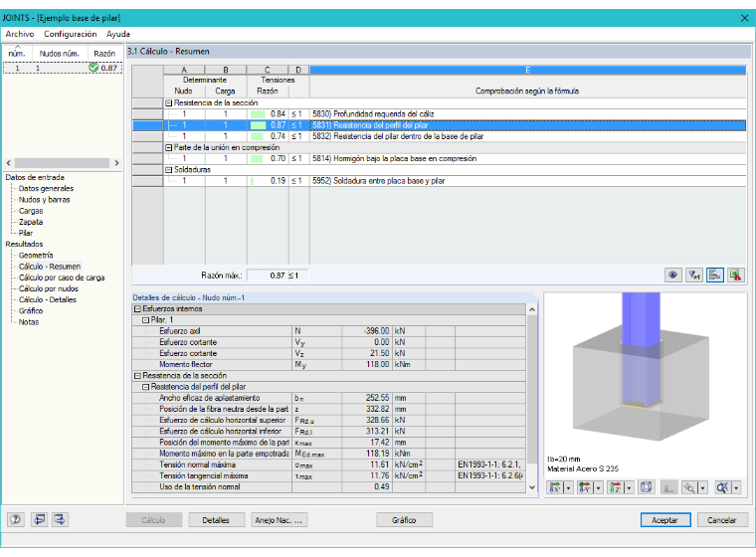Click the Excel export icon
The width and height of the screenshot is (756, 557).
tap(736, 275)
